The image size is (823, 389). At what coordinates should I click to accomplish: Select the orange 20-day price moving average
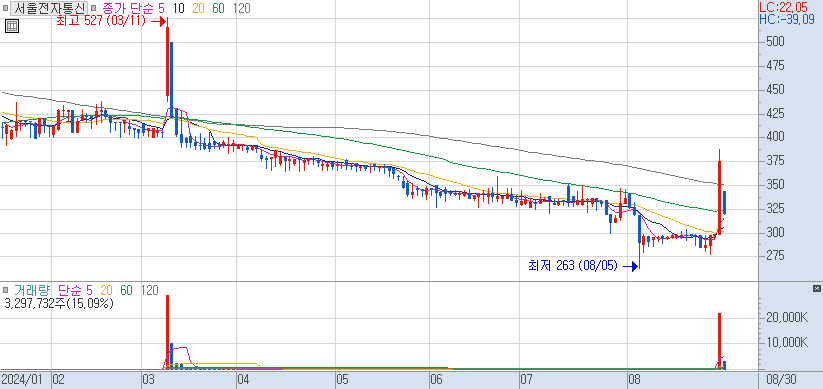(198, 8)
